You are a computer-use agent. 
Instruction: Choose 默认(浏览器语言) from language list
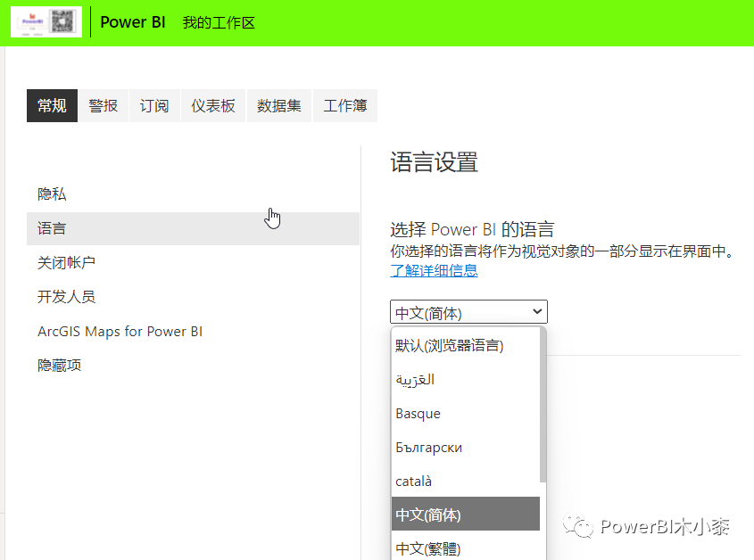[x=466, y=346]
